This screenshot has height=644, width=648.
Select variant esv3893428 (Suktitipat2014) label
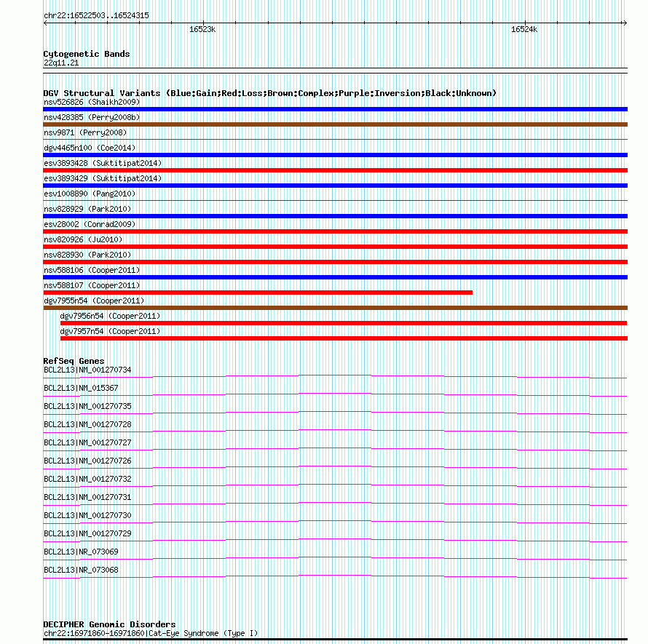[x=103, y=163]
